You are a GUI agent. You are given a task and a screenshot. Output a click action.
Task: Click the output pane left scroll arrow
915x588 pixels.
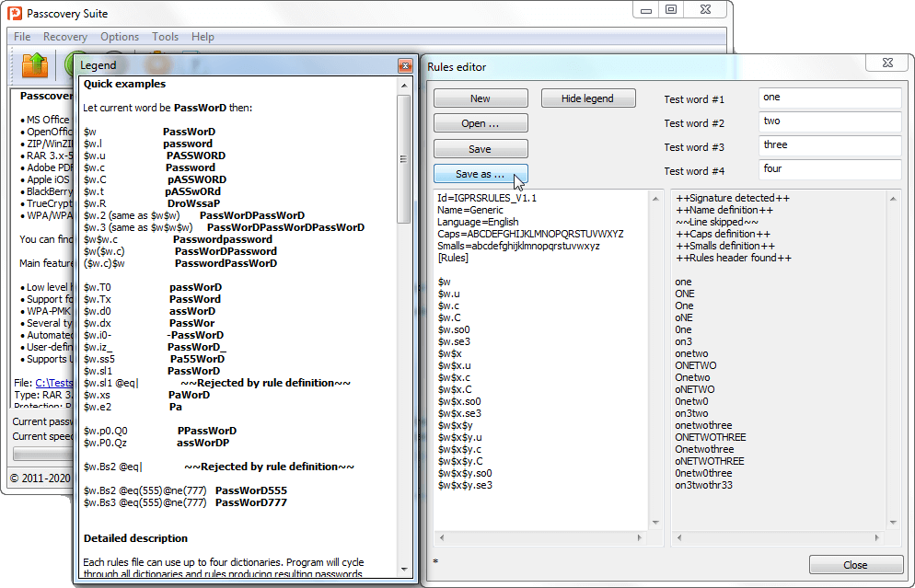tap(679, 537)
